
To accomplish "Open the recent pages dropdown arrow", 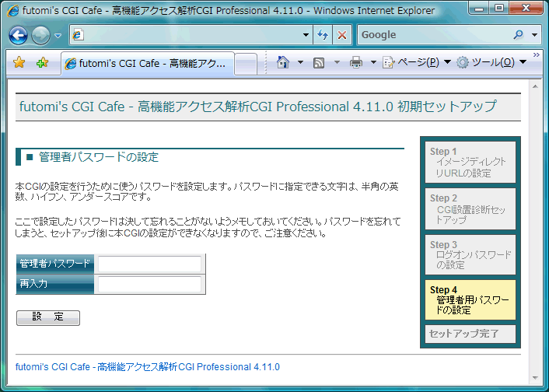I will point(58,35).
